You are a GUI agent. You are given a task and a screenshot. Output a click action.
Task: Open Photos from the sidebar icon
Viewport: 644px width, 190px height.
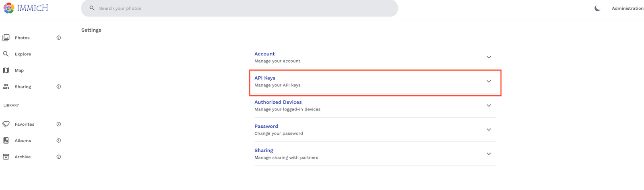pyautogui.click(x=6, y=38)
